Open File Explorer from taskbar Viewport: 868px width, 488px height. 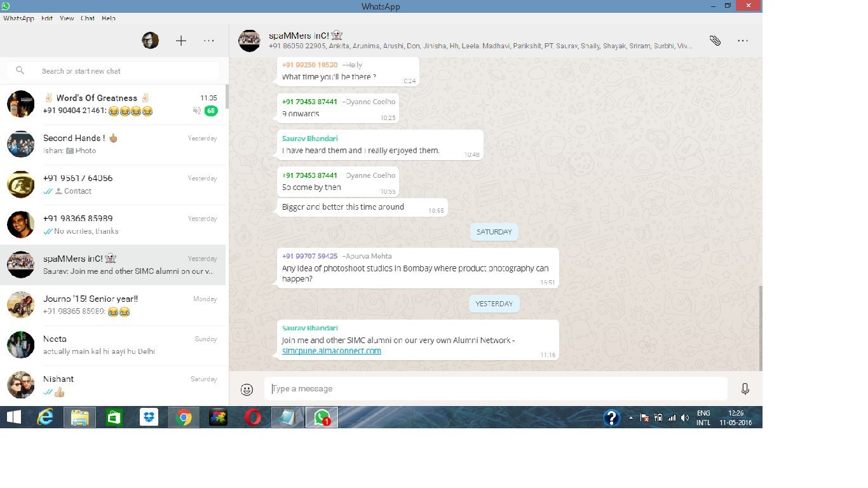pyautogui.click(x=80, y=417)
